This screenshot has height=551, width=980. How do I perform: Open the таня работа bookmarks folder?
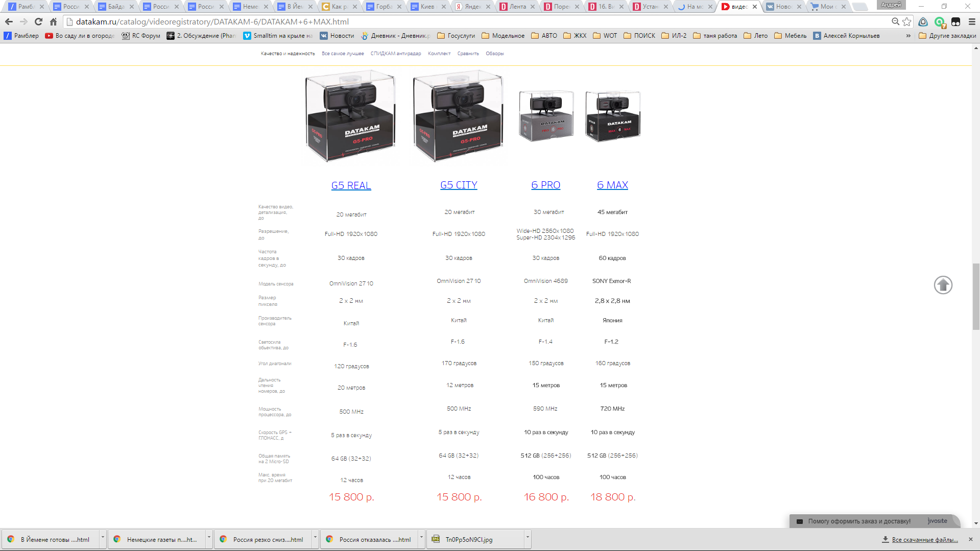point(715,36)
